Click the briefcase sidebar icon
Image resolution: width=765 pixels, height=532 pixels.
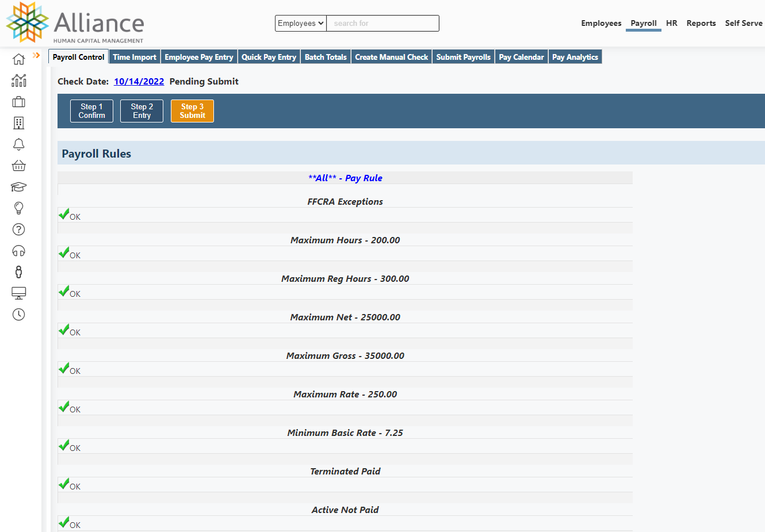click(19, 102)
